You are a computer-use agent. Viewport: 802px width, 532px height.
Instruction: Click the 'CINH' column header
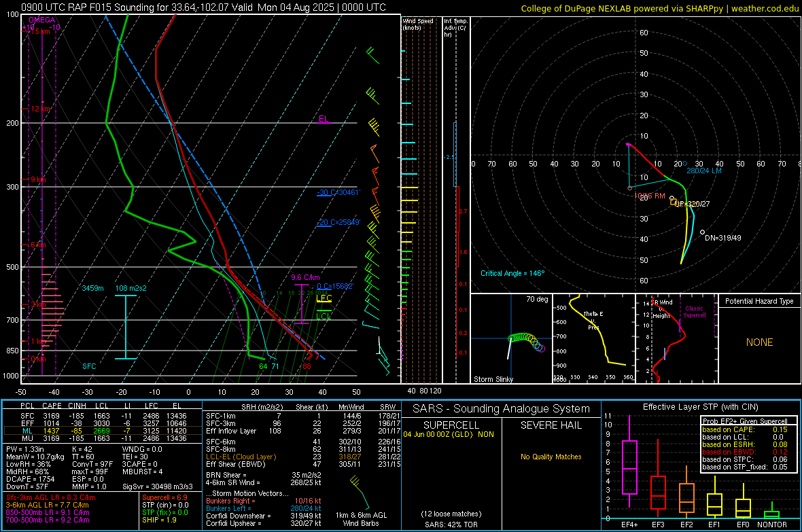click(77, 406)
